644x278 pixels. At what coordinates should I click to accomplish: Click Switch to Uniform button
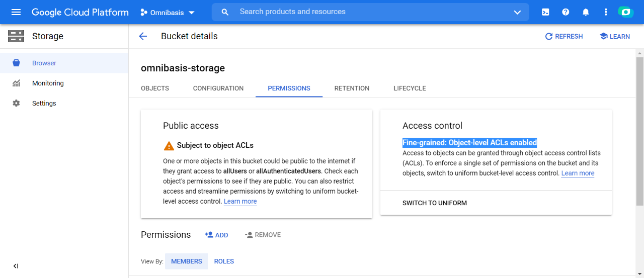coord(435,203)
